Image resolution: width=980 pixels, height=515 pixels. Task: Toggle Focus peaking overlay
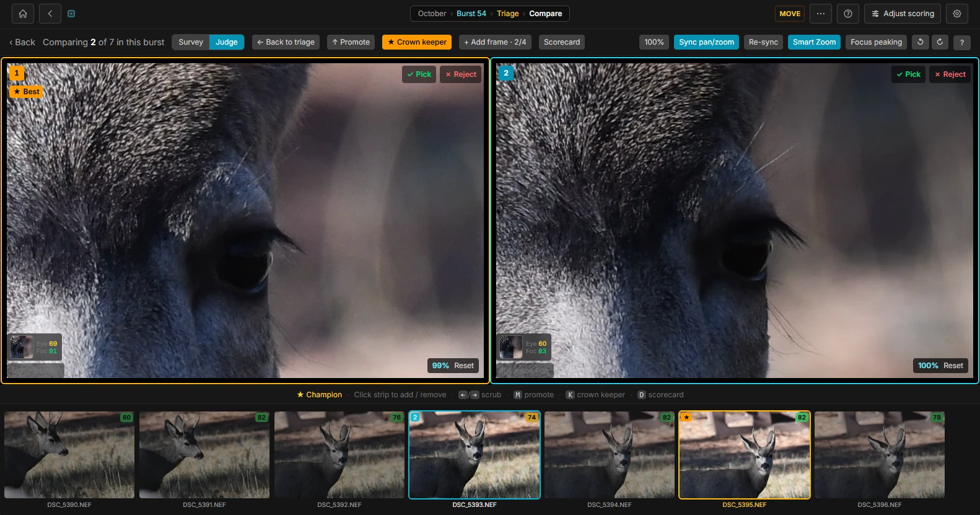coord(876,42)
